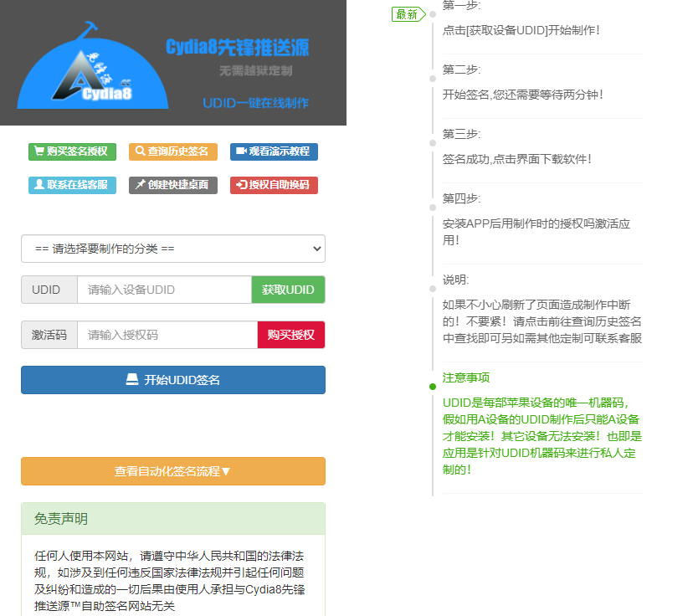
Task: Click the shopping cart icon in 购买签名授权
Action: point(39,151)
